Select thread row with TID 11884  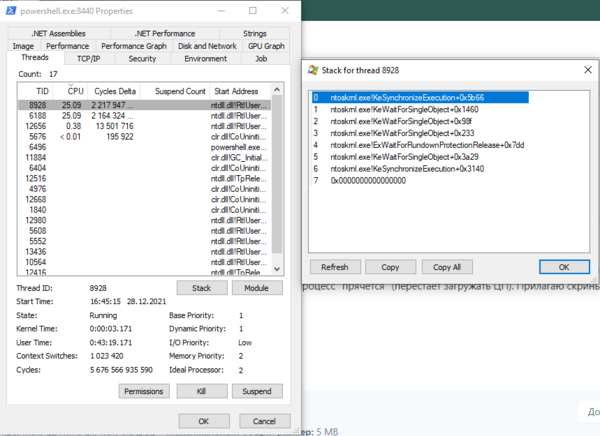click(x=145, y=157)
